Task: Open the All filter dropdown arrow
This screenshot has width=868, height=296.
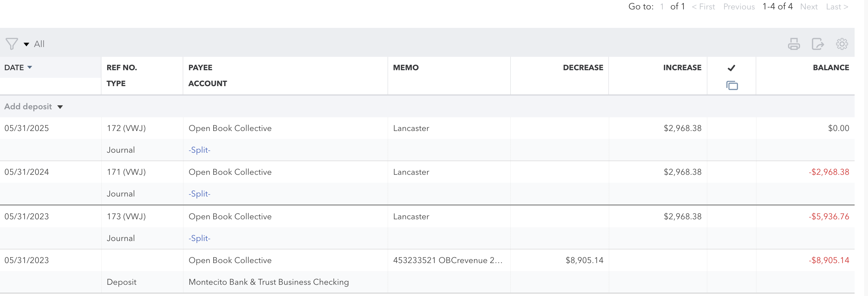Action: (26, 45)
